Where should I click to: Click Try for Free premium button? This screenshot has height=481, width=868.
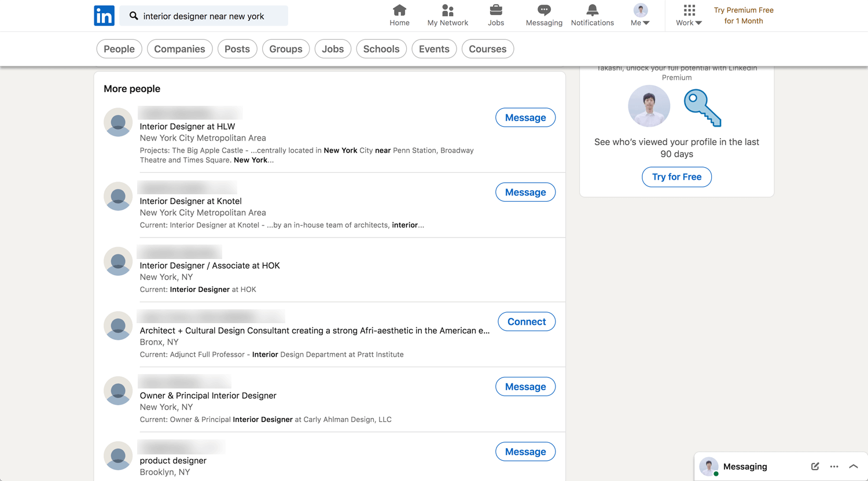[676, 177]
